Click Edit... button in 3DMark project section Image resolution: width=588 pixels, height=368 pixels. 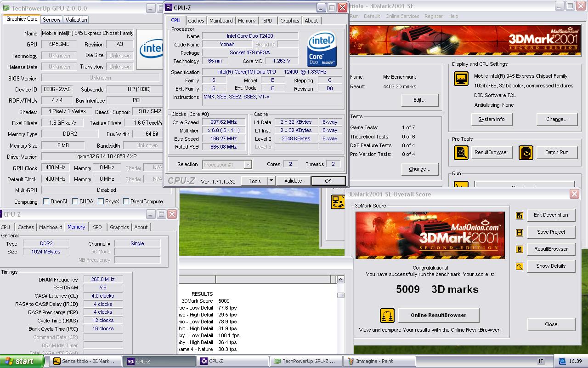tap(420, 100)
